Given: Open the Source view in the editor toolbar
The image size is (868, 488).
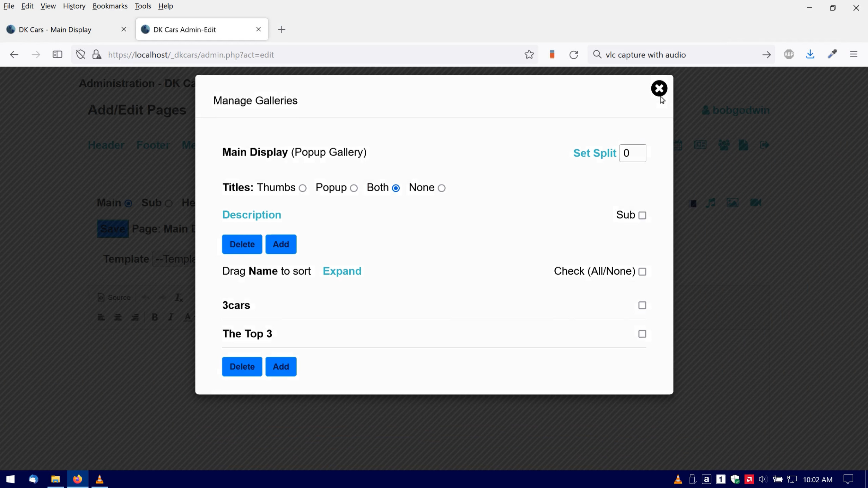Looking at the screenshot, I should 114,297.
